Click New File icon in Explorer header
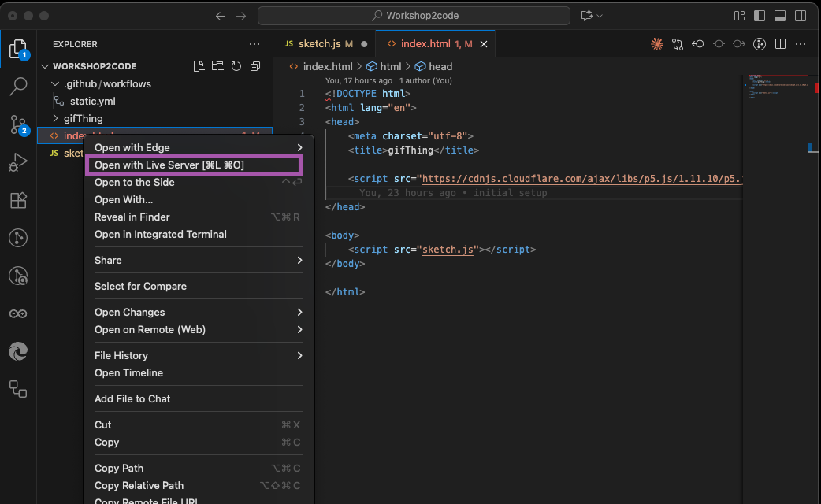 [x=199, y=66]
